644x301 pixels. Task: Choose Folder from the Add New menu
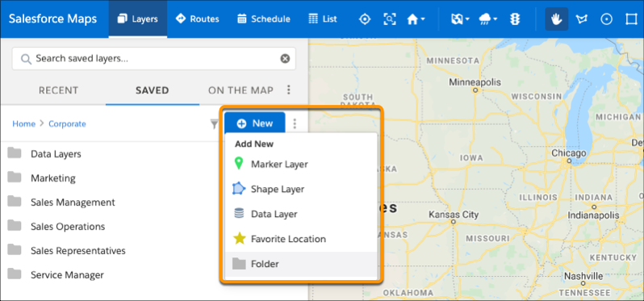(x=301, y=264)
